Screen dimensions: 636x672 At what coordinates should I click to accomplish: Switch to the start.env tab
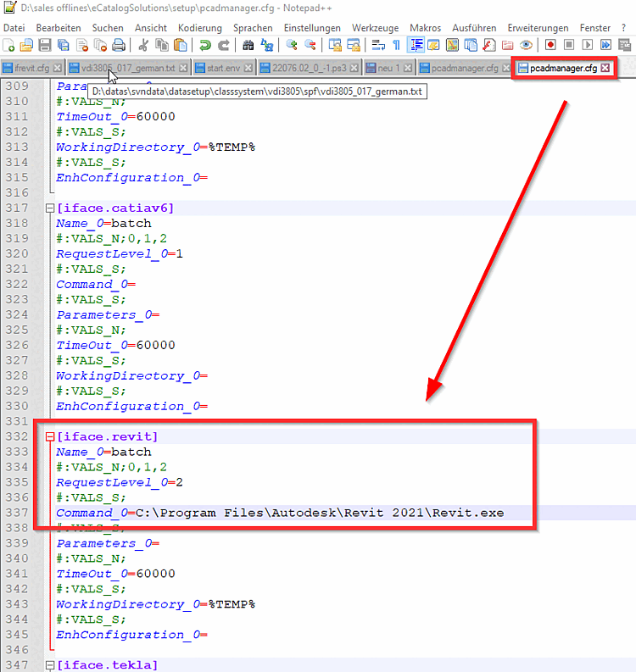coord(223,68)
